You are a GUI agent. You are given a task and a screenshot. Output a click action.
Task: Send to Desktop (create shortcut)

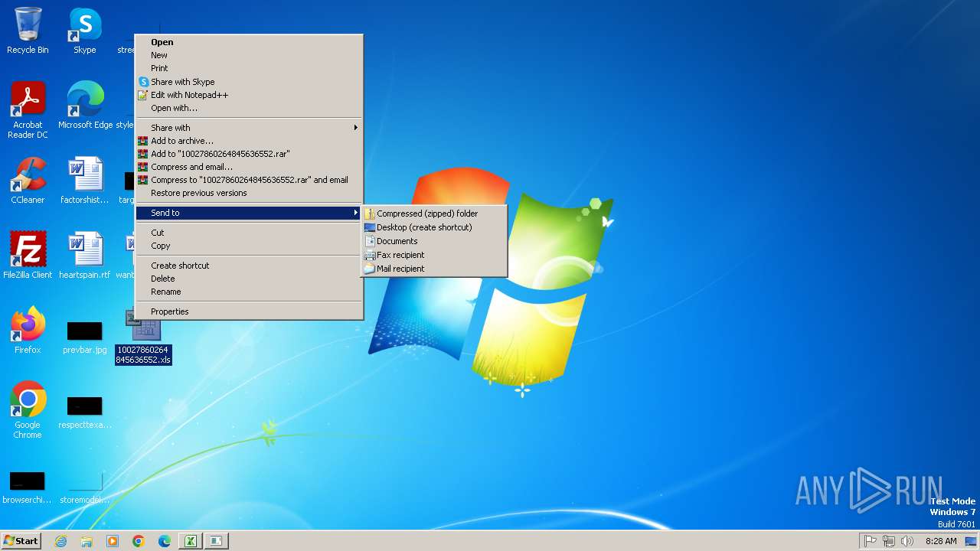click(x=434, y=227)
